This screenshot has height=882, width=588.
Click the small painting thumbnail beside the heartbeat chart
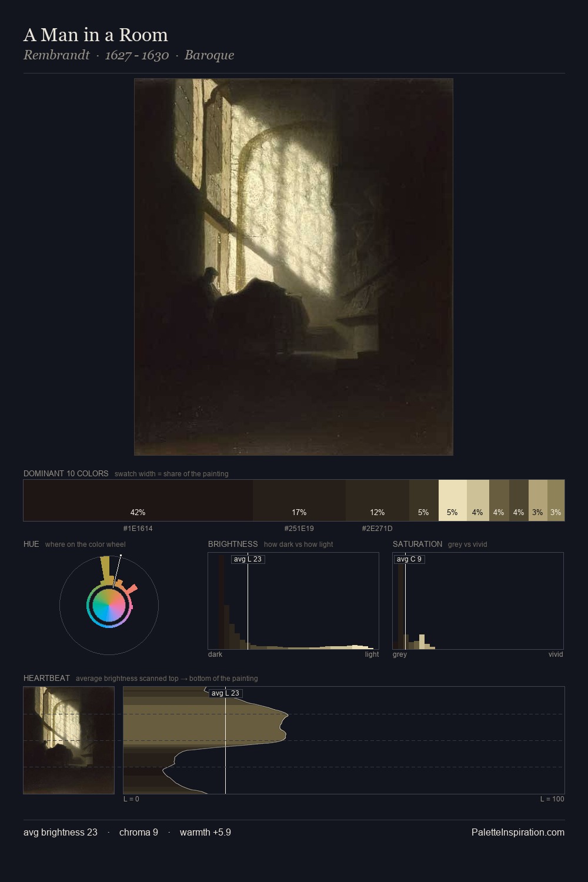point(69,740)
